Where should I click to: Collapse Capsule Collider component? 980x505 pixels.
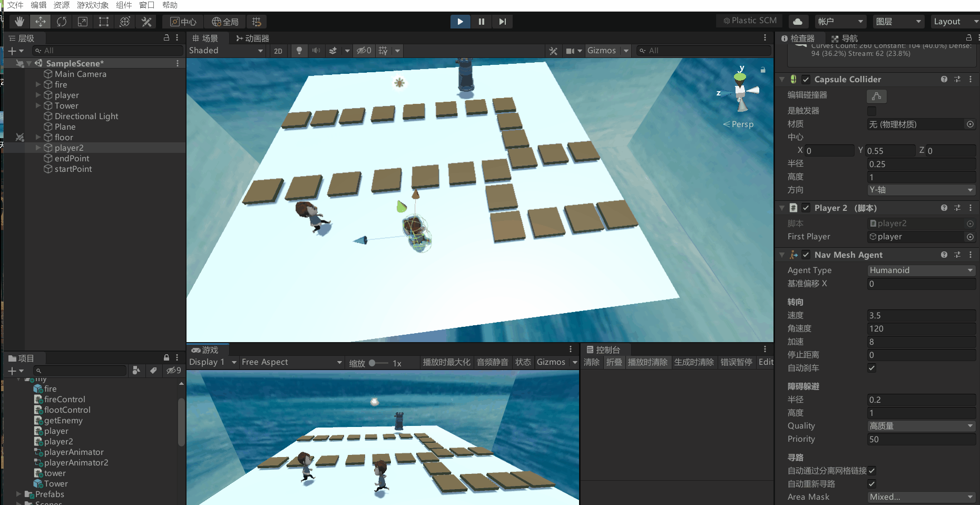click(782, 80)
